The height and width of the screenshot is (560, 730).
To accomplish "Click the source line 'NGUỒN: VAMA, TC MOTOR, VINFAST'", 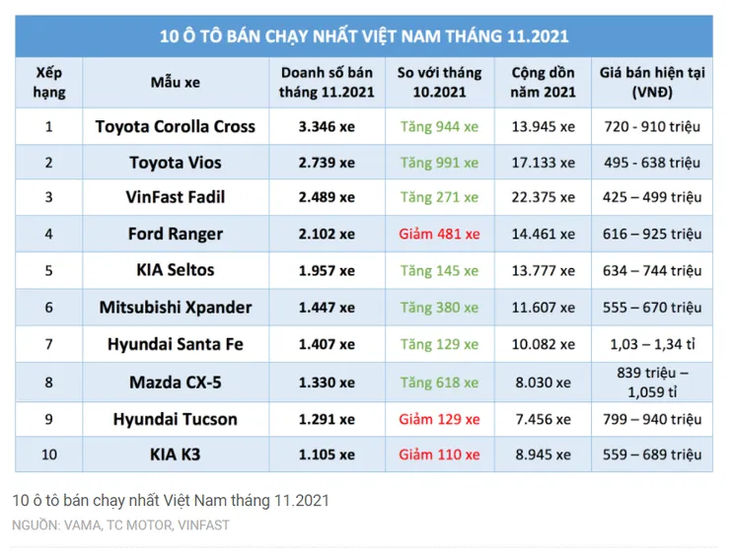I will click(x=120, y=525).
